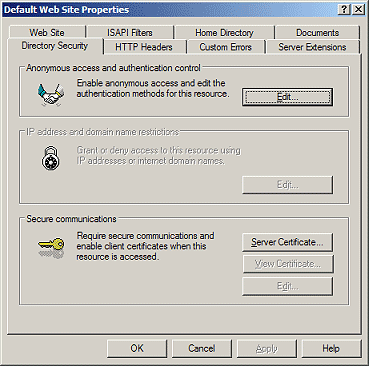
Task: Select the Directory Security tab
Action: pos(55,46)
